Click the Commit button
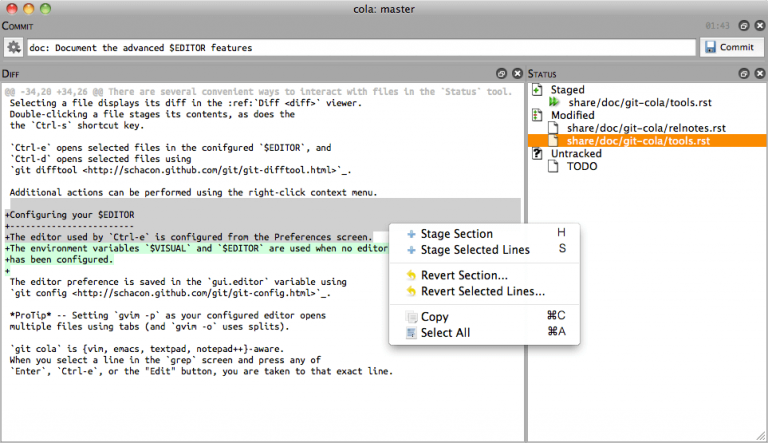The width and height of the screenshot is (768, 443). coord(727,47)
